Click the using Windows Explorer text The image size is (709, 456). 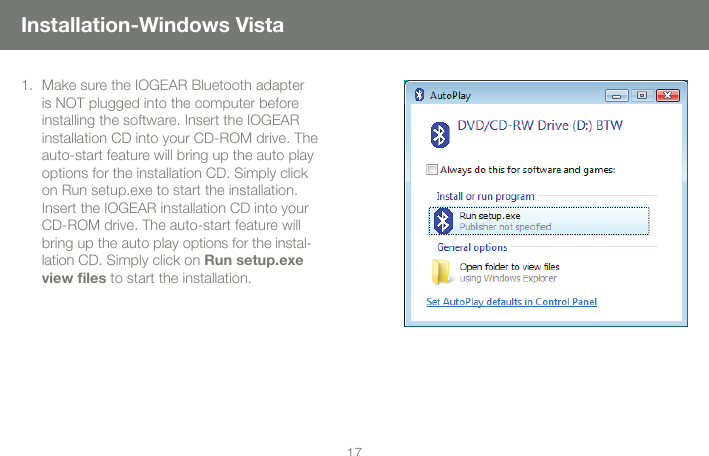pyautogui.click(x=508, y=278)
